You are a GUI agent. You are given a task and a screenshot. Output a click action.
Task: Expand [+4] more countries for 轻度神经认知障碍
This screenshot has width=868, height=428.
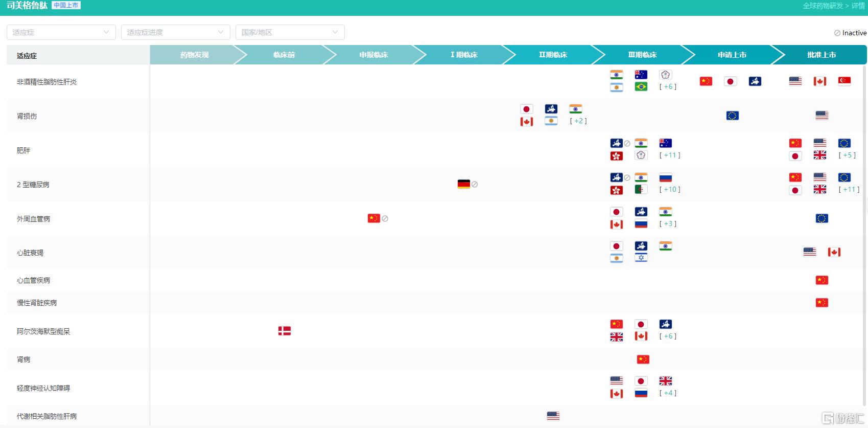pyautogui.click(x=668, y=393)
